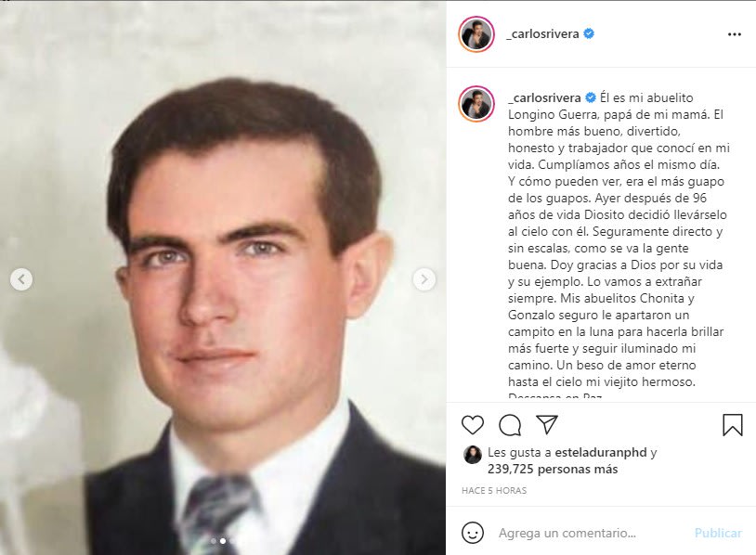756x555 pixels.
Task: Go to previous photo with left arrow
Action: click(21, 279)
